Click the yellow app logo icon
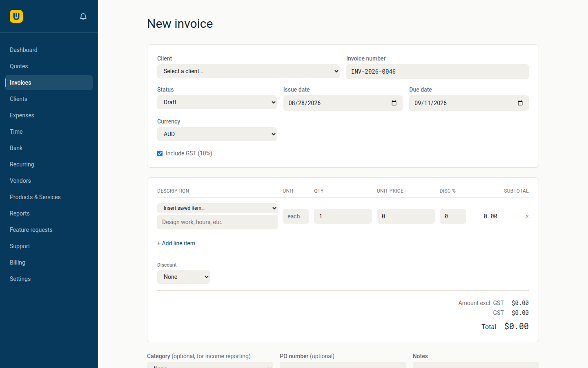 pyautogui.click(x=16, y=16)
